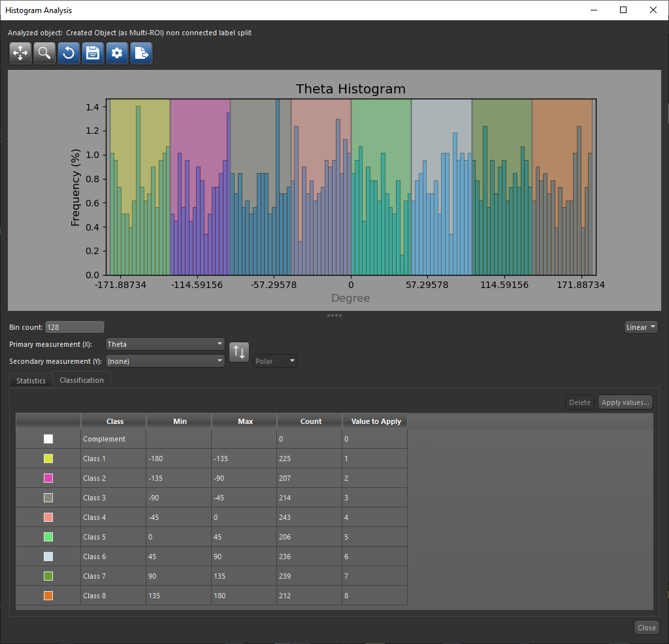
Task: Open plot settings gear
Action: (x=117, y=54)
